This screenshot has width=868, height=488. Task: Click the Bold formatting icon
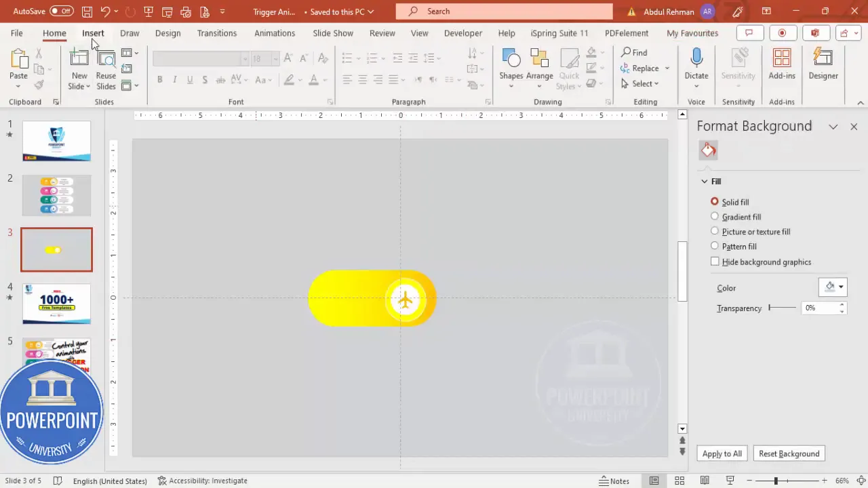[x=159, y=80]
